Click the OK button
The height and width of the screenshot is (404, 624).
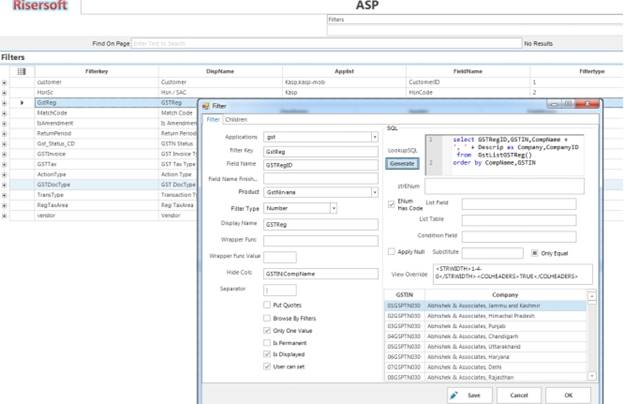(x=568, y=395)
